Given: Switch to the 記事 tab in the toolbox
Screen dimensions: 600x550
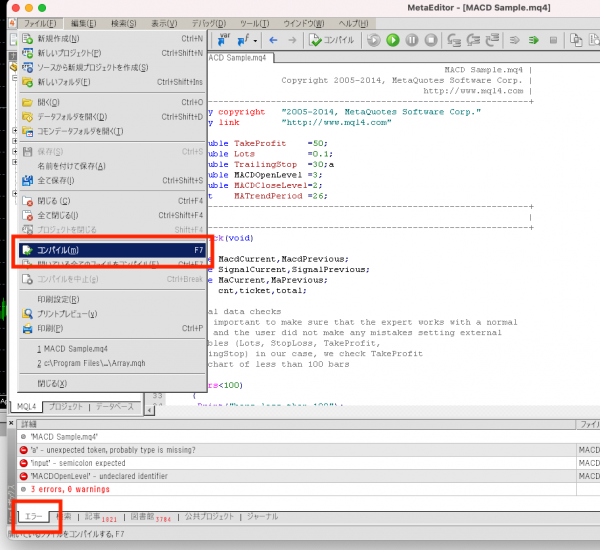Looking at the screenshot, I should point(101,517).
